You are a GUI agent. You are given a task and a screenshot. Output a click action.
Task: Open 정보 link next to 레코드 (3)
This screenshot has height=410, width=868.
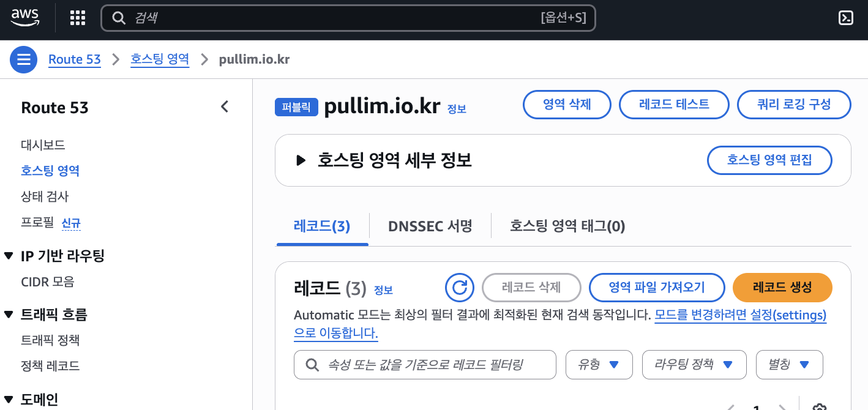point(383,290)
